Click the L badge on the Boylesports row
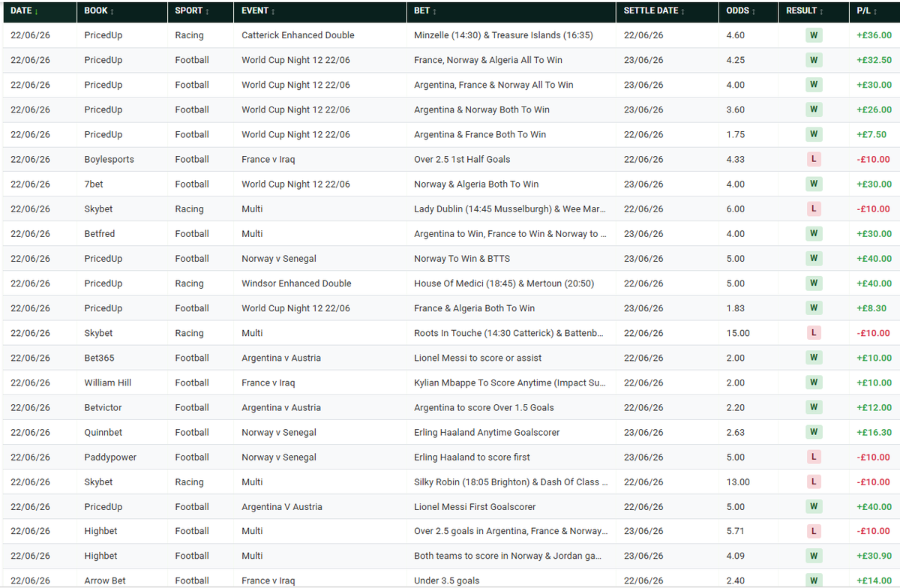Viewport: 900px width, 588px height. [814, 159]
